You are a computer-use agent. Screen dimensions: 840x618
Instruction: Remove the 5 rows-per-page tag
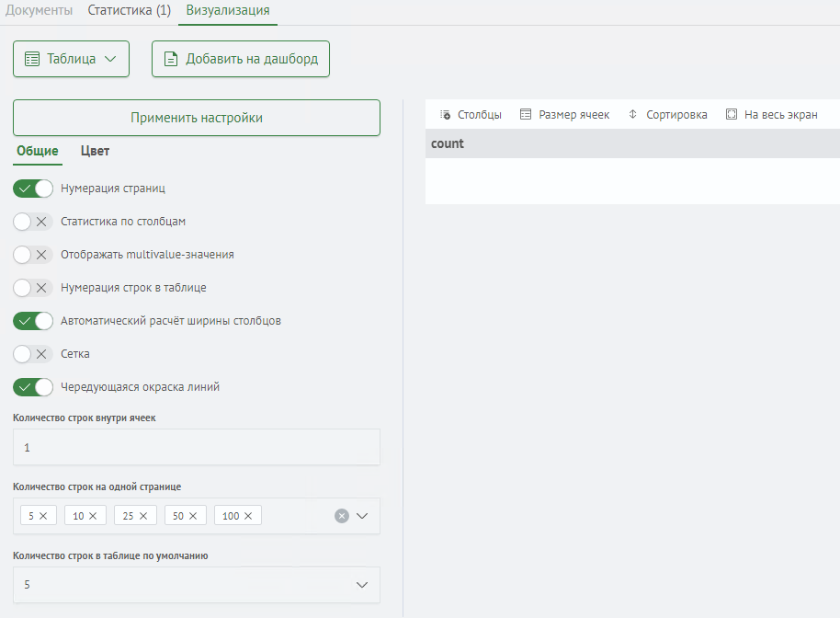43,516
